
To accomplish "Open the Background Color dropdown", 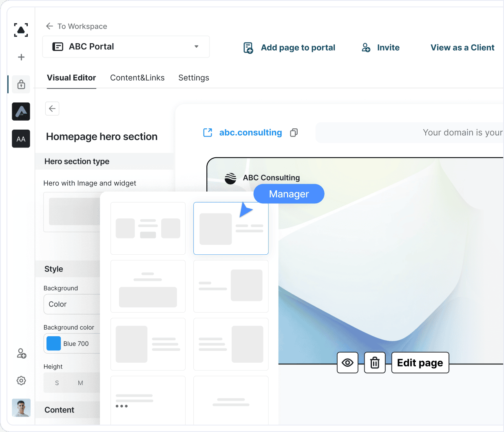I will tap(72, 304).
